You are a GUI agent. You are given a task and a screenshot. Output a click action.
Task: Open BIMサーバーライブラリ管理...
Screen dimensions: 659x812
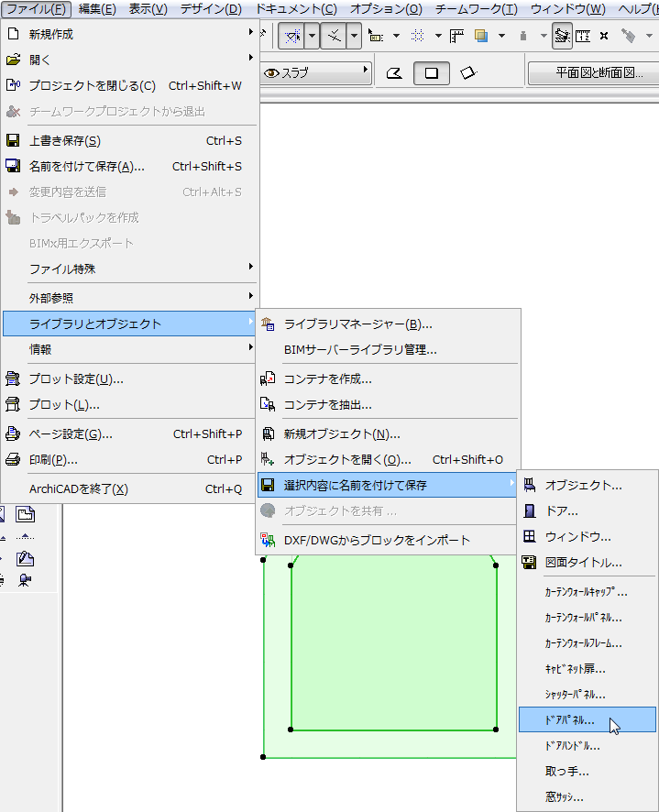click(x=388, y=349)
